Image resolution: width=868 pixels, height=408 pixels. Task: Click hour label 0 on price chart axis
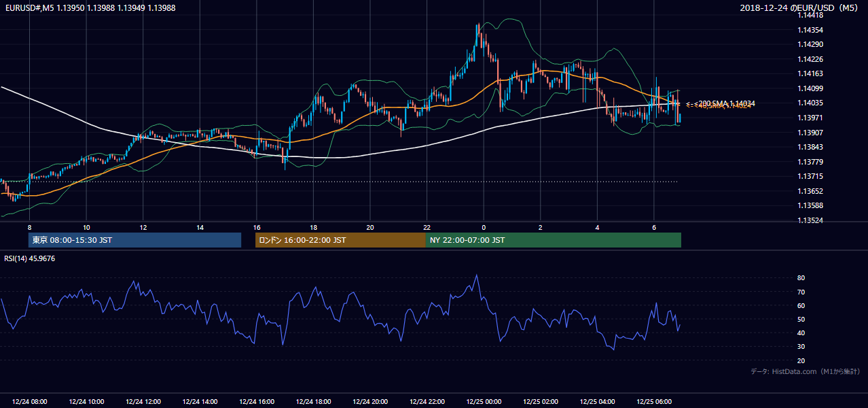[x=484, y=227]
